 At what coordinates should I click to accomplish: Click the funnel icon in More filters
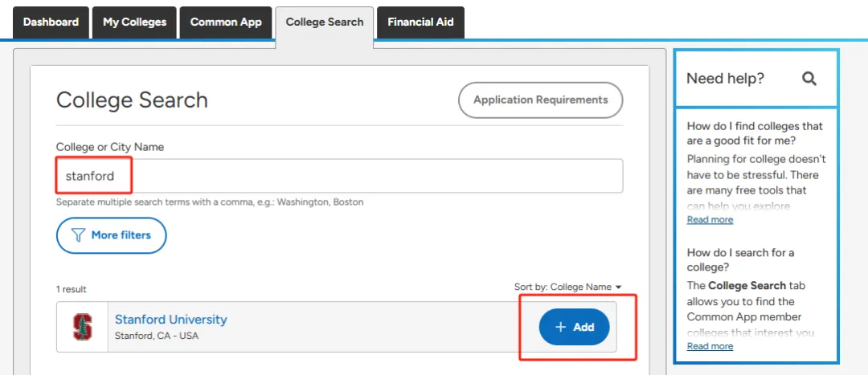point(78,235)
